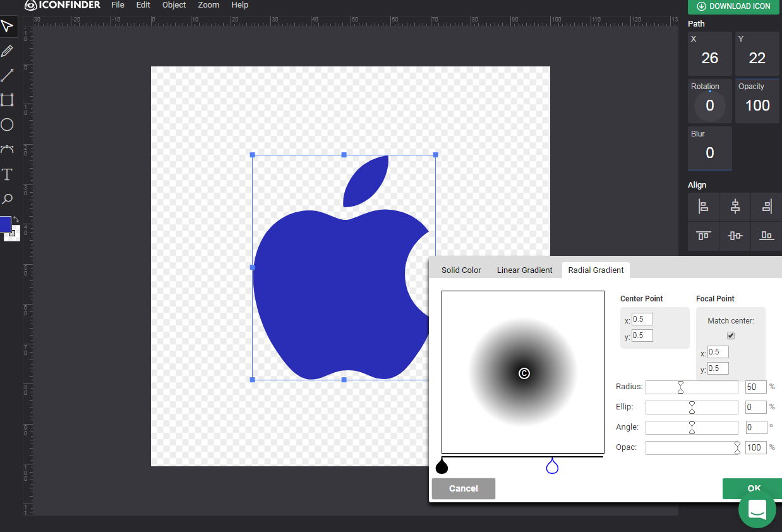Click the blue gradient stop
Image resolution: width=782 pixels, height=532 pixels.
(x=552, y=466)
